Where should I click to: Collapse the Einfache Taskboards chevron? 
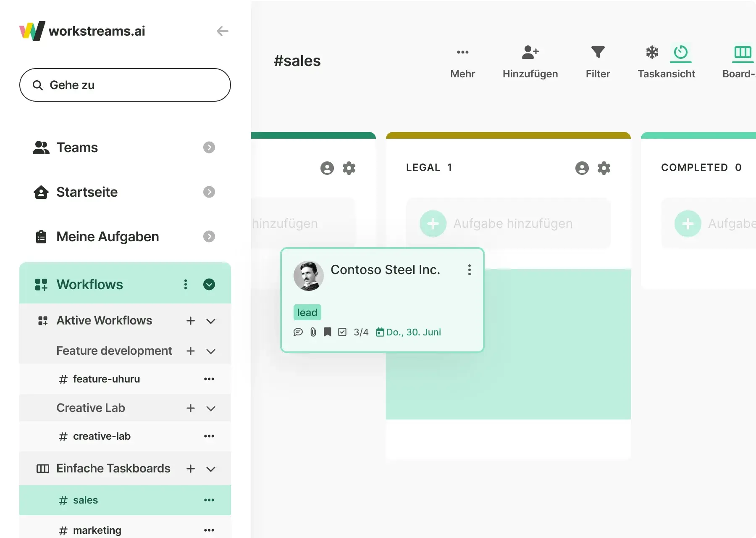coord(211,469)
